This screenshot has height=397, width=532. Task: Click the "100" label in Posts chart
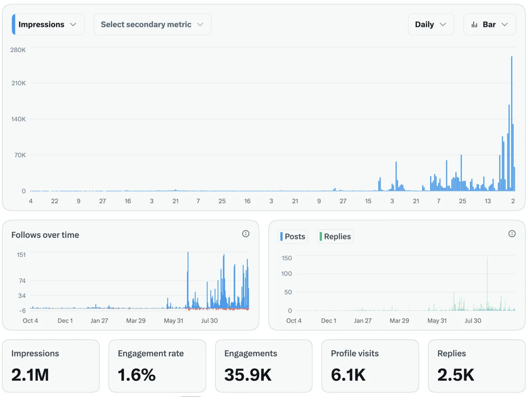(x=287, y=274)
